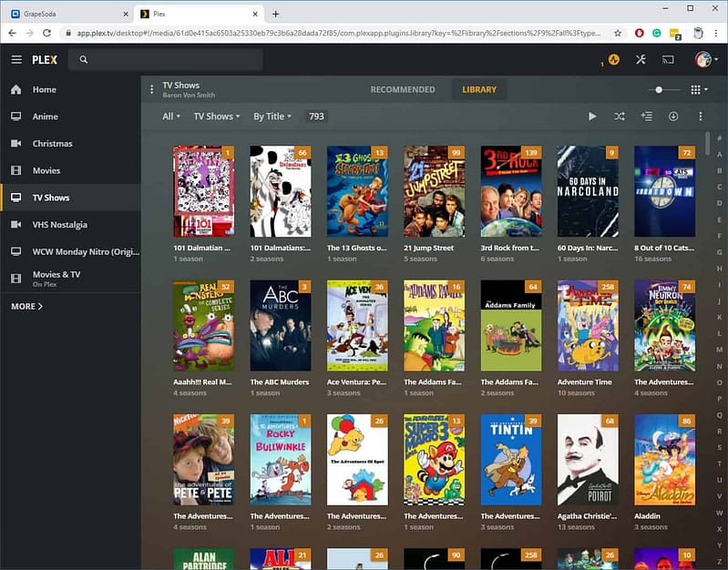Open the grid view mode dropdown
The height and width of the screenshot is (570, 728).
click(x=699, y=89)
